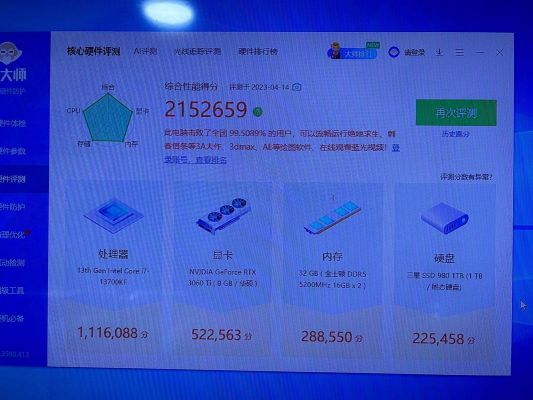Click the round login icon in the title bar
The width and height of the screenshot is (533, 400).
pos(394,52)
